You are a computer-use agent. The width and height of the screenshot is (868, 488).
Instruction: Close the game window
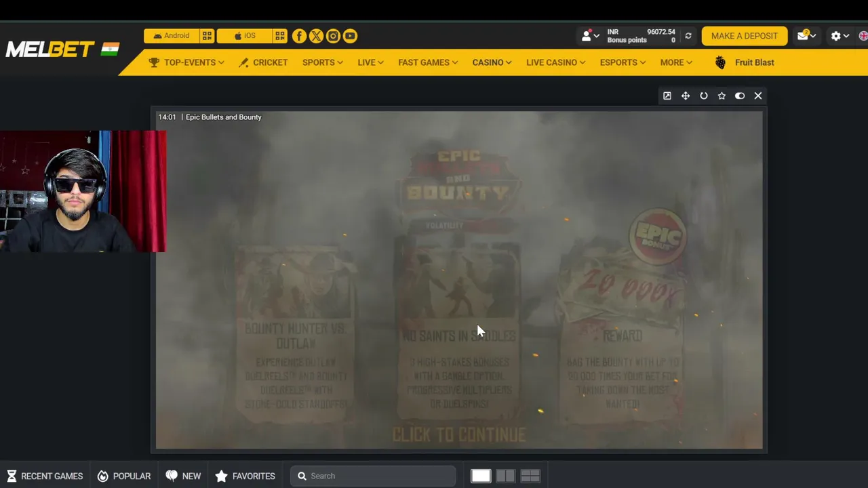click(x=758, y=96)
